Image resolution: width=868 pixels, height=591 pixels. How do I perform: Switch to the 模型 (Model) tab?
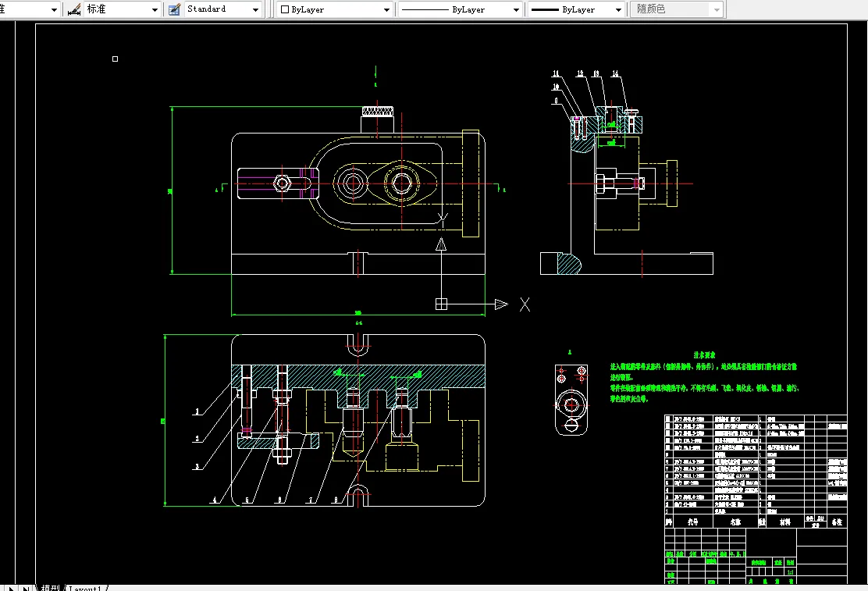50,588
